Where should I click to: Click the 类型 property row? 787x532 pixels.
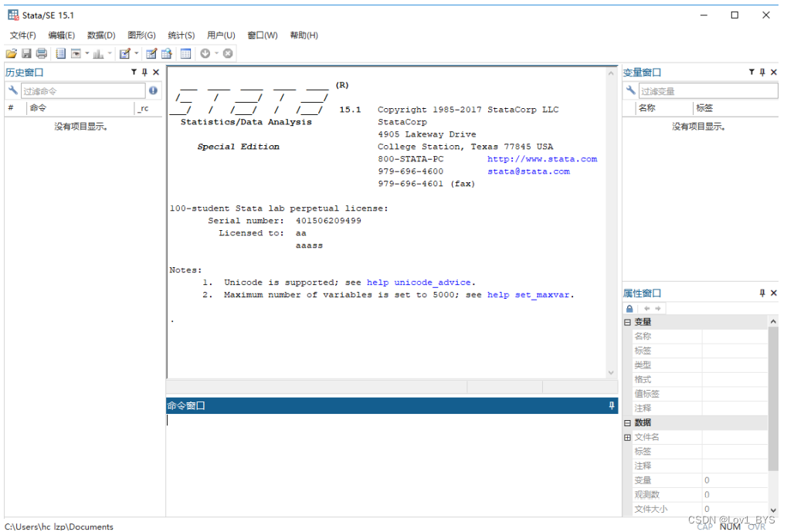[x=700, y=365]
